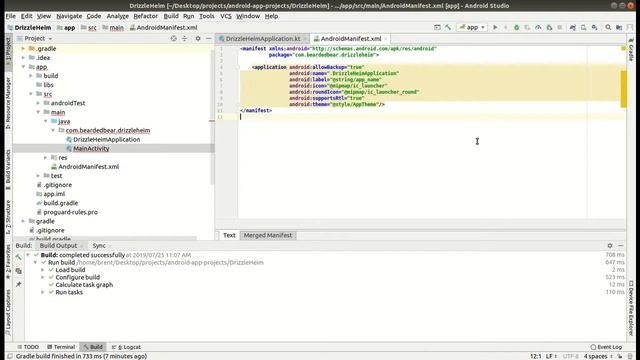Switch to the Merged Manifest tab
Screen dimensions: 640x360
[268, 235]
